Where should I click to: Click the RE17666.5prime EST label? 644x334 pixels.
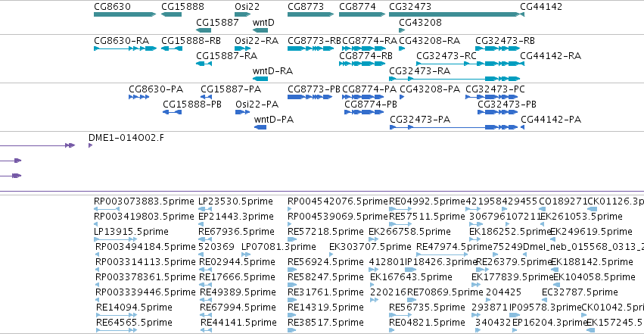point(237,277)
